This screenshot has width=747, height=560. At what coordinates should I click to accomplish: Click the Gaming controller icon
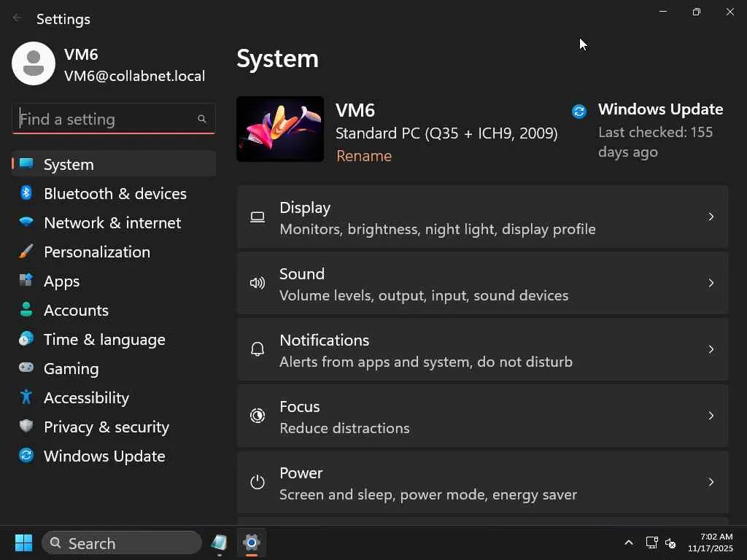26,368
